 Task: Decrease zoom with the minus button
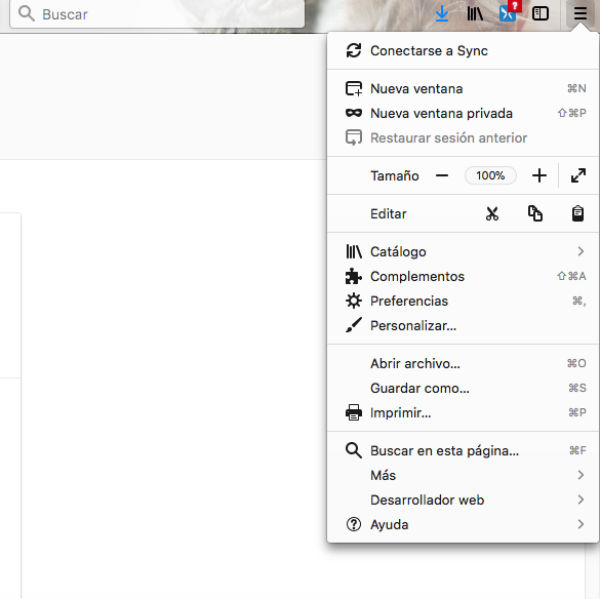click(x=442, y=176)
